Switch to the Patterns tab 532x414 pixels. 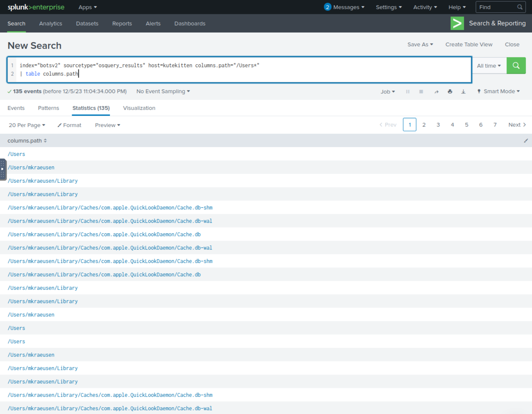(48, 108)
